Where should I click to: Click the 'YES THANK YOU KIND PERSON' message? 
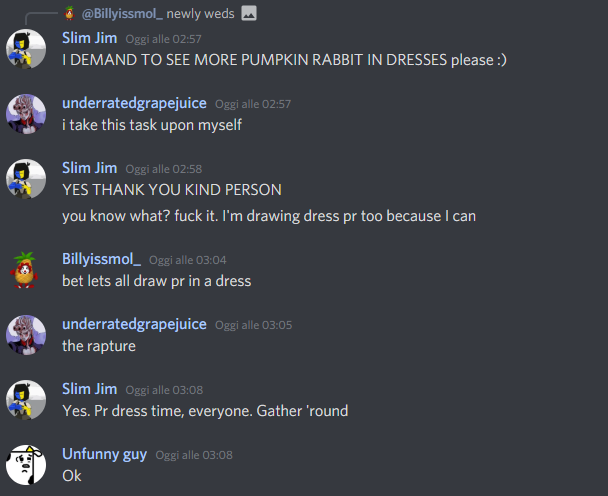[x=172, y=190]
